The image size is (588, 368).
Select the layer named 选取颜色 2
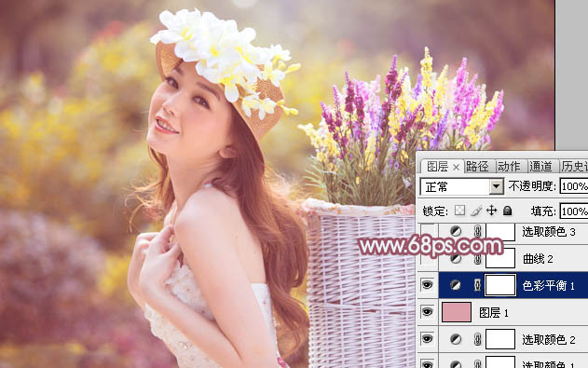pos(549,340)
